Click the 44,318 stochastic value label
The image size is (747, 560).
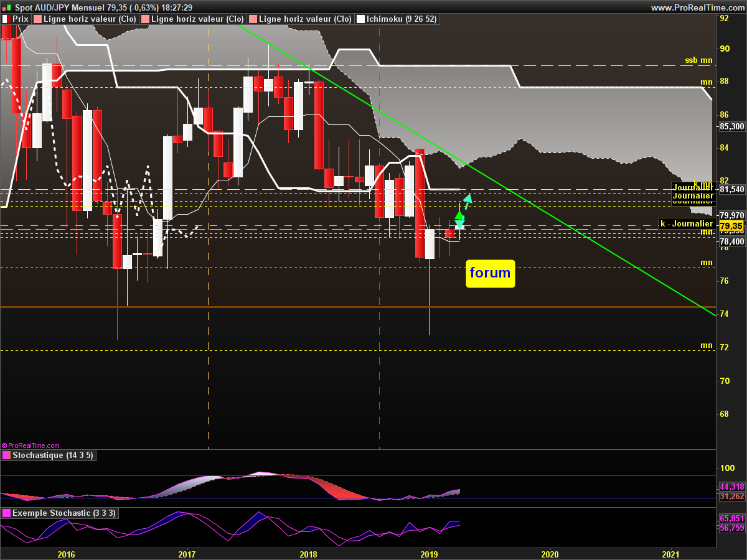click(x=732, y=487)
